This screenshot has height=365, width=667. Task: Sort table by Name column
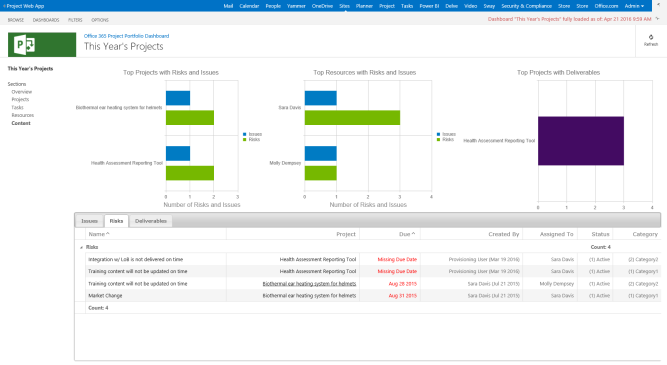(x=99, y=234)
